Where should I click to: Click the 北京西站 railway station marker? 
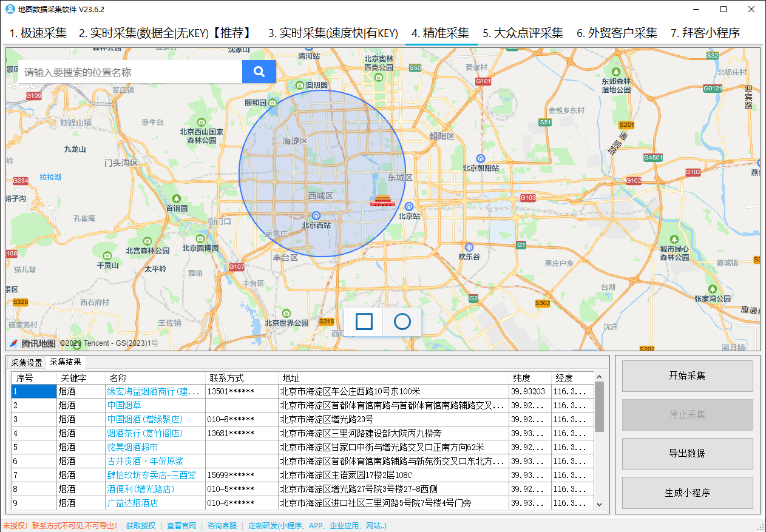tap(316, 216)
